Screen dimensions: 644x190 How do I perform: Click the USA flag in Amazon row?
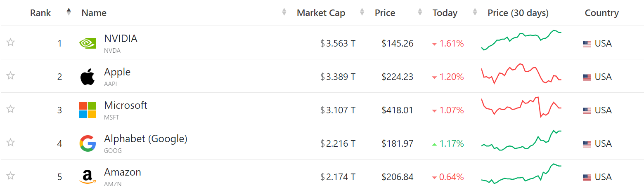coord(587,177)
